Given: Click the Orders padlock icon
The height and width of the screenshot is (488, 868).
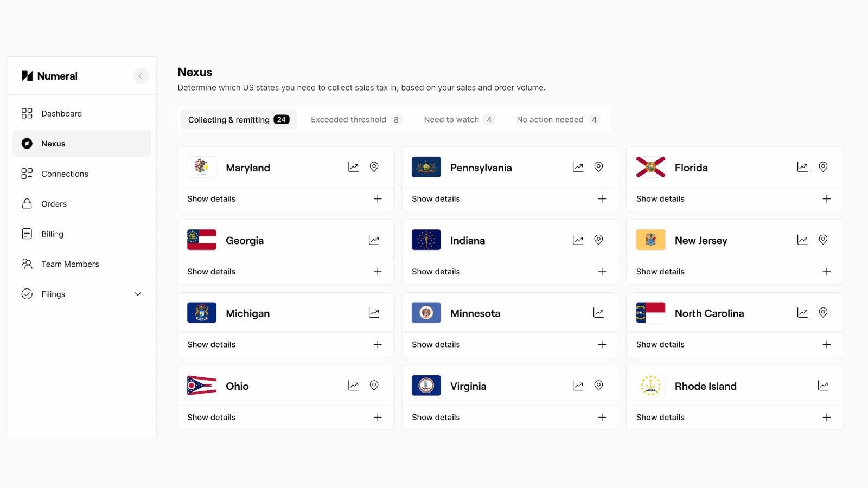Looking at the screenshot, I should [27, 203].
